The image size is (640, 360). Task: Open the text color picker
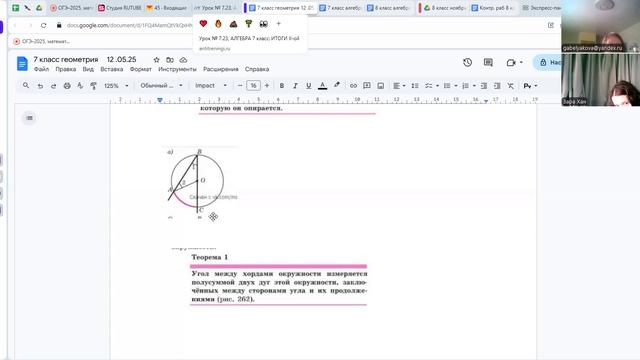pyautogui.click(x=322, y=86)
